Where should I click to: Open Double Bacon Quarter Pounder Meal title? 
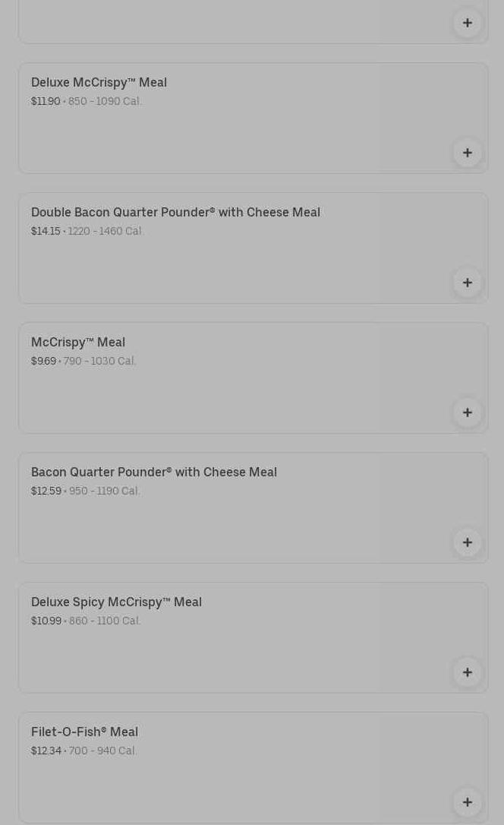[175, 212]
